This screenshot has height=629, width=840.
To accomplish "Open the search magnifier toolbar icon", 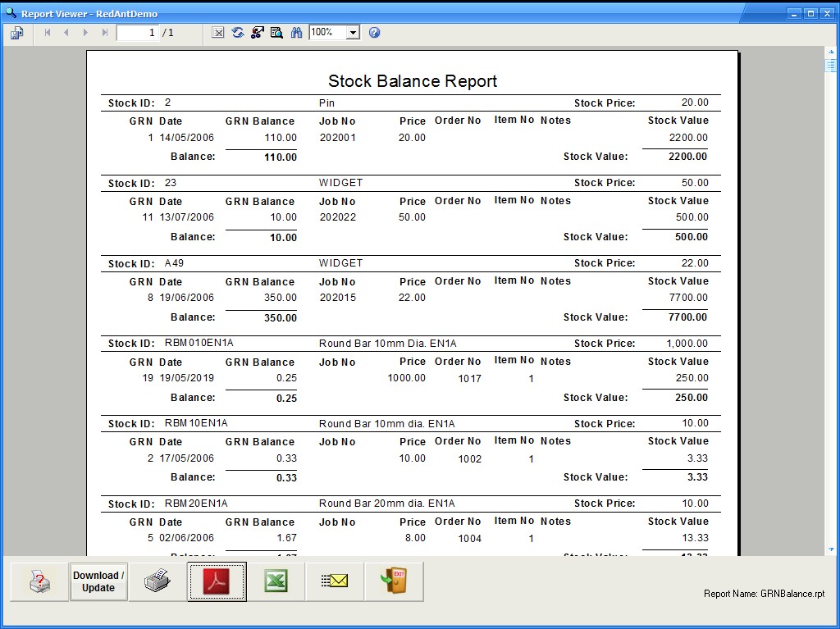I will point(277,33).
